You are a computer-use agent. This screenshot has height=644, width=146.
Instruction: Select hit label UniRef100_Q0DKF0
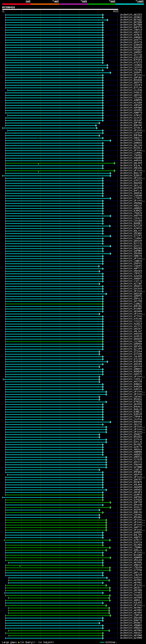pyautogui.click(x=131, y=72)
